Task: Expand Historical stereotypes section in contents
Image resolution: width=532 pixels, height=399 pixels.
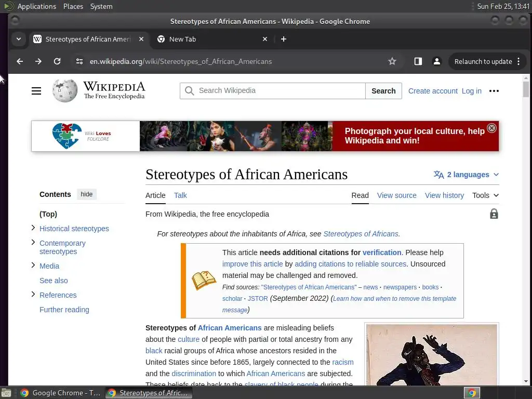Action: pyautogui.click(x=33, y=228)
